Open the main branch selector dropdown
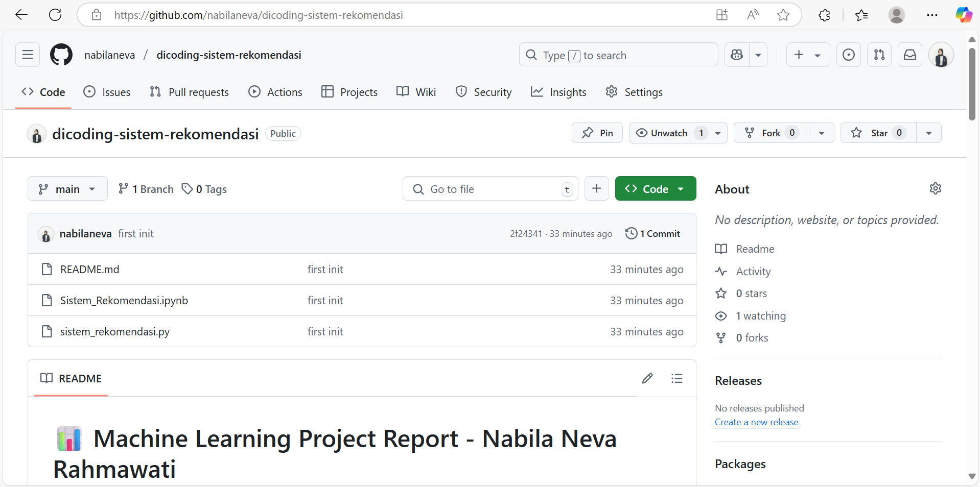This screenshot has width=980, height=487. coord(67,189)
